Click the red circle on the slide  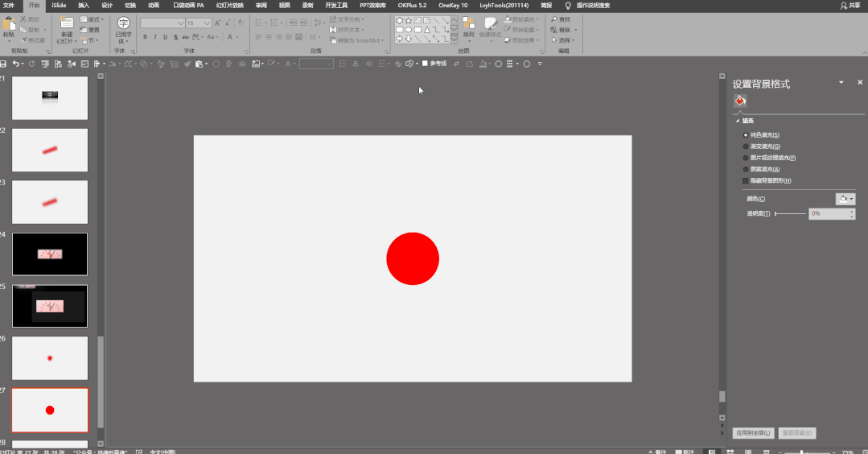click(413, 258)
